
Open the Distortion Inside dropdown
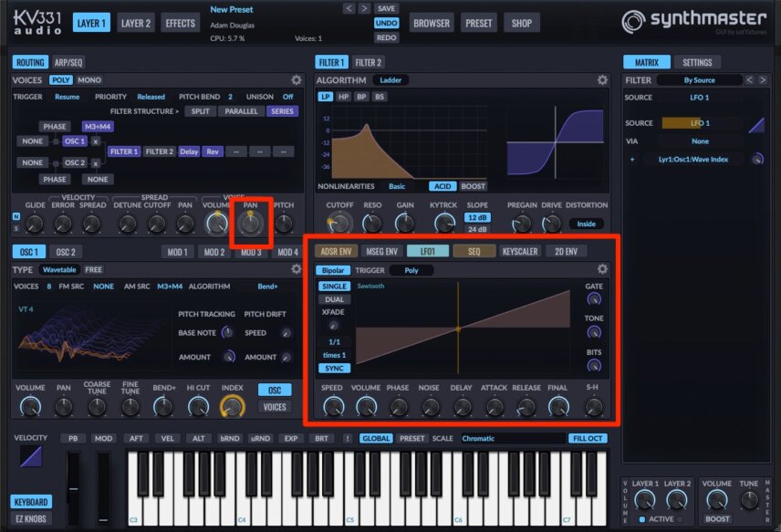(x=587, y=224)
